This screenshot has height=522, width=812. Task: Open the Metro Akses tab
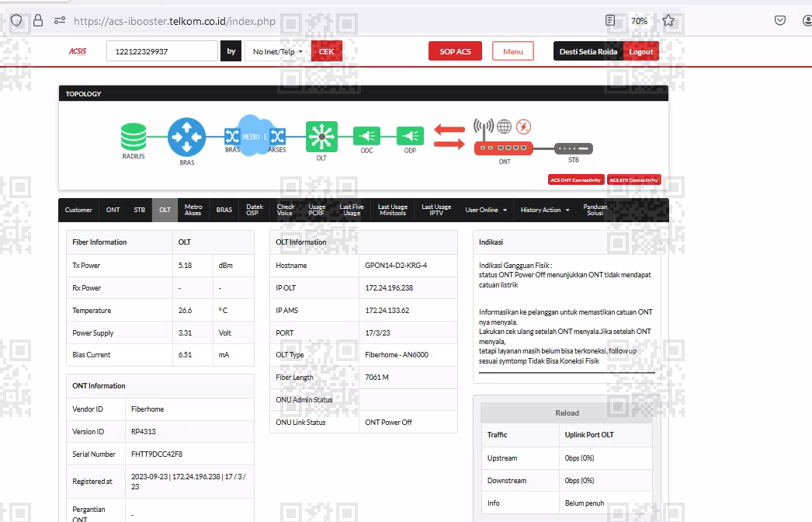(193, 210)
